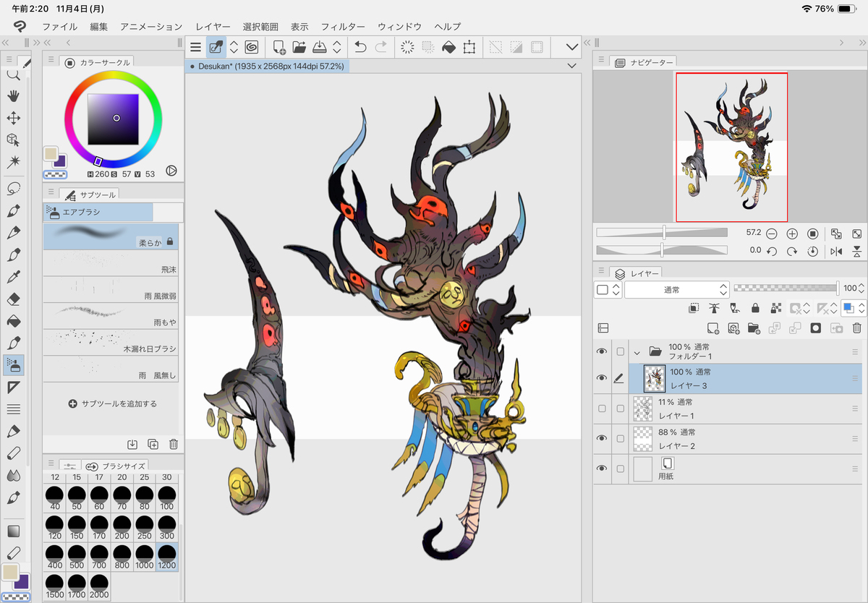Open the ヘルプ menu
The height and width of the screenshot is (603, 868).
tap(448, 27)
